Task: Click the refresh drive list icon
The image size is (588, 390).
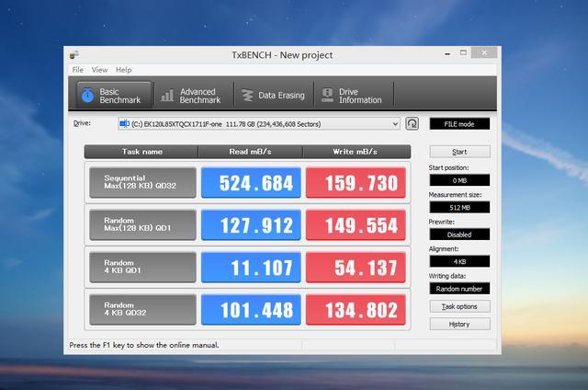Action: pos(412,123)
